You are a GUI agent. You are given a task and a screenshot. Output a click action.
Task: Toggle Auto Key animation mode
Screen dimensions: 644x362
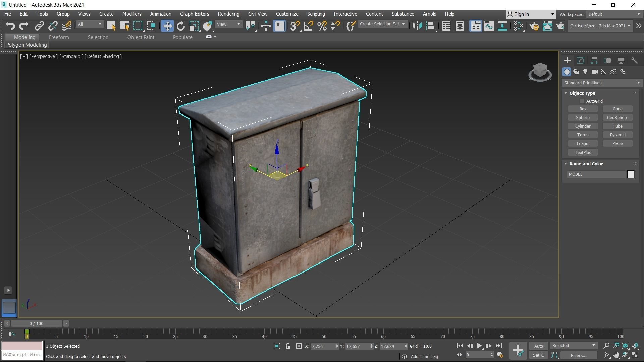tap(538, 346)
